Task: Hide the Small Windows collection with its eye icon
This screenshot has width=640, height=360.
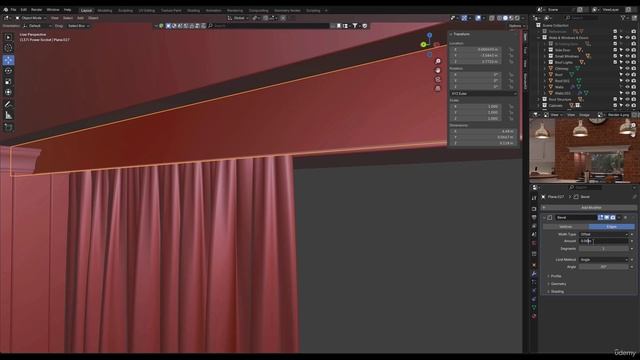Action: (x=627, y=56)
